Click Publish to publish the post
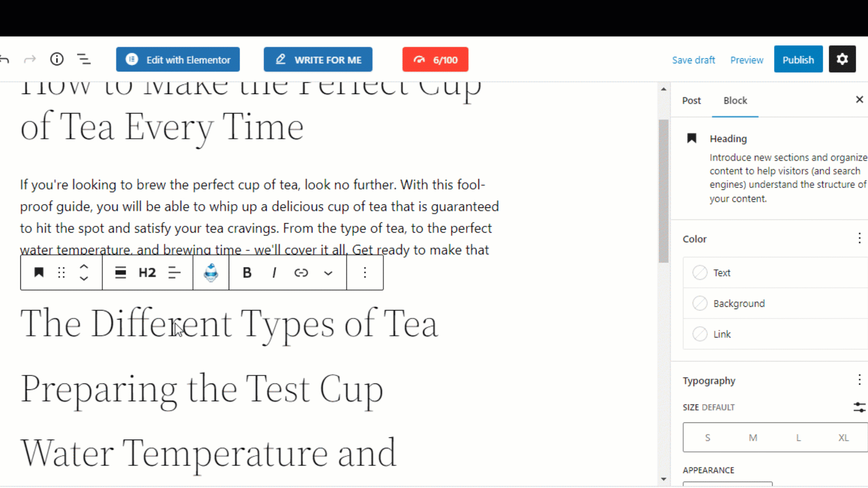The image size is (868, 488). pyautogui.click(x=798, y=60)
